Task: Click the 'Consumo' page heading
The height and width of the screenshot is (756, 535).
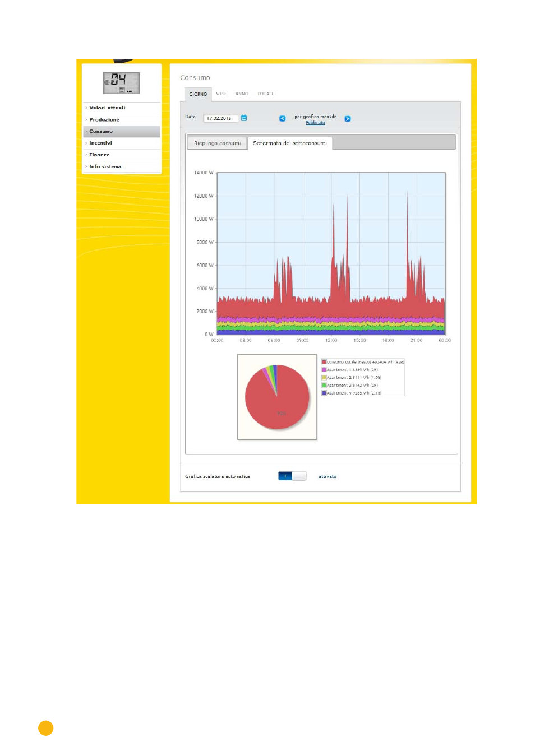Action: tap(195, 78)
